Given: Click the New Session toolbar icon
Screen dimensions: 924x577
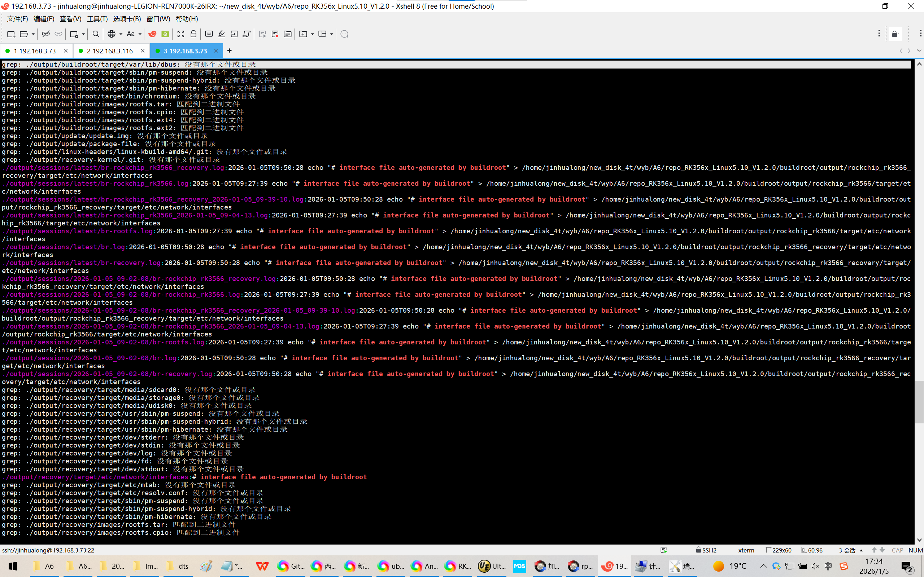Looking at the screenshot, I should coord(11,34).
